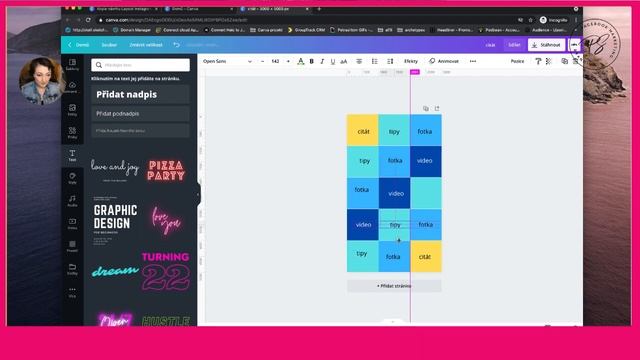The width and height of the screenshot is (640, 360).
Task: Click the Stáhnout download button
Action: coord(547,45)
